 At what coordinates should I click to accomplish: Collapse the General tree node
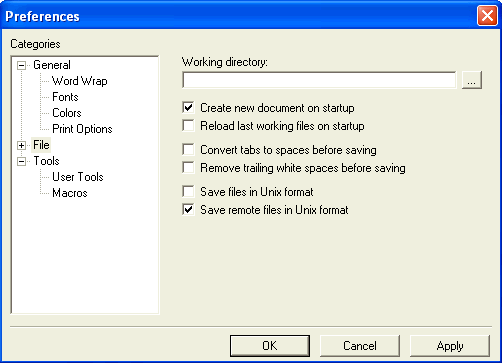point(21,65)
